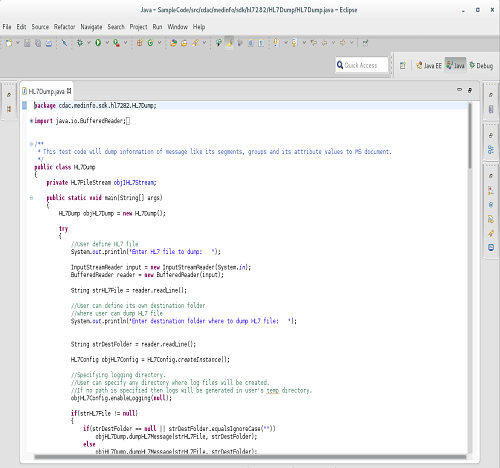Click the Open Perspective icon
Screen dimensions: 500x468
pos(403,66)
